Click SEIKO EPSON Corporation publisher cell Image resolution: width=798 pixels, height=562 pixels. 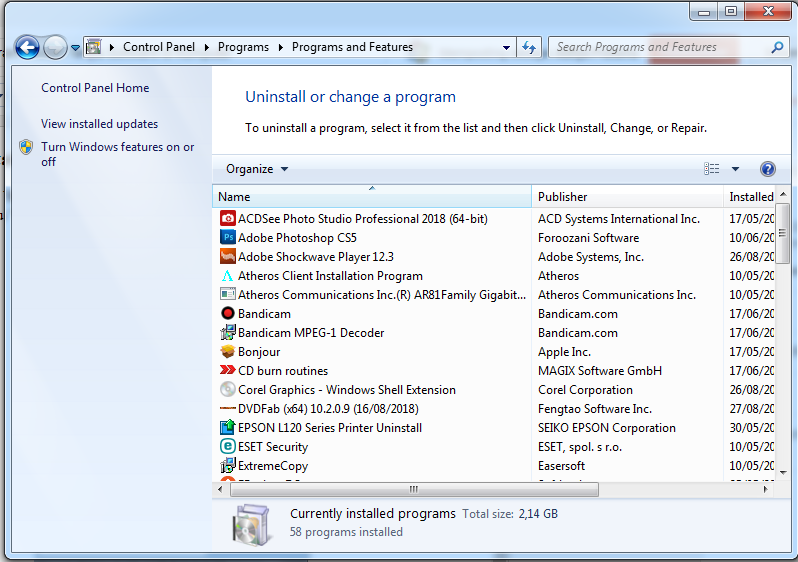coord(607,428)
